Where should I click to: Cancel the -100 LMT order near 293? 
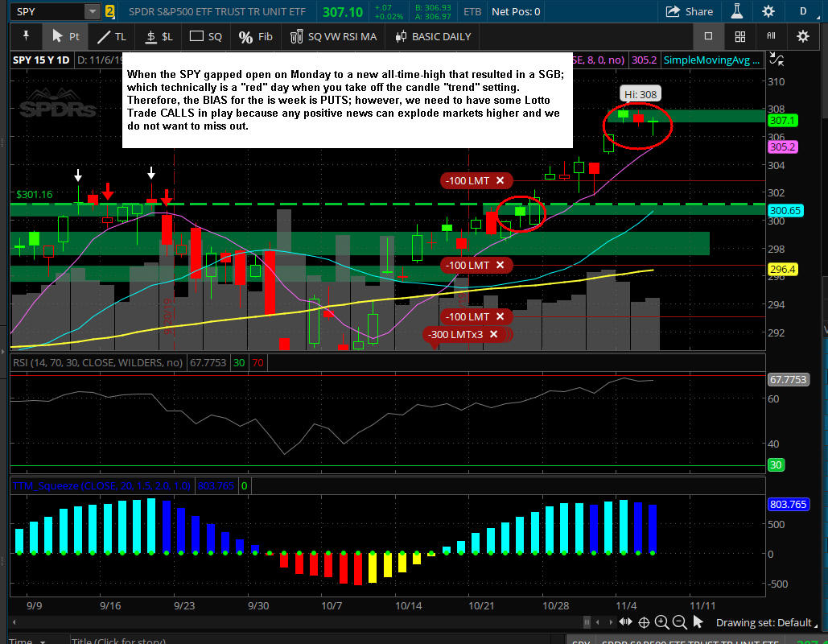500,316
